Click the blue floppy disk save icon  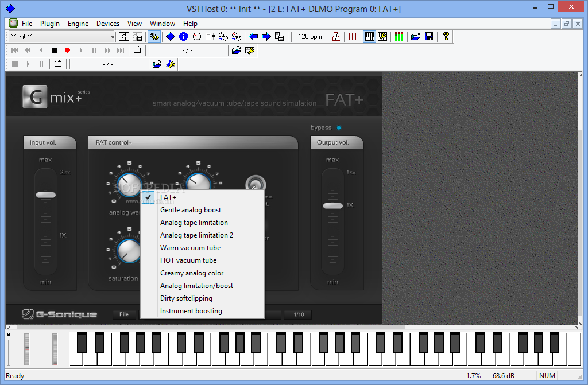pyautogui.click(x=429, y=36)
